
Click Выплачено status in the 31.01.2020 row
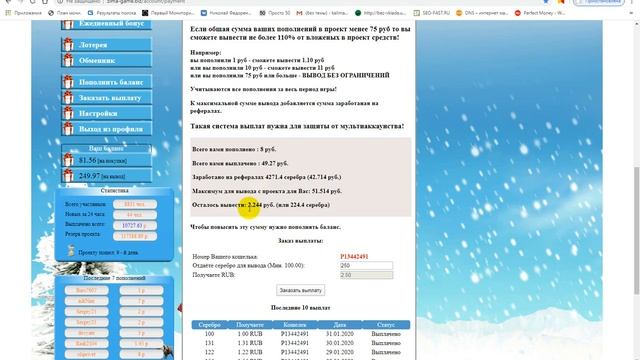click(386, 334)
